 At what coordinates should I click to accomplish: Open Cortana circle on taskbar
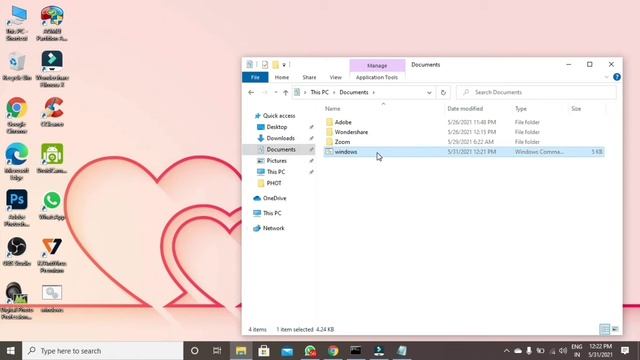194,351
